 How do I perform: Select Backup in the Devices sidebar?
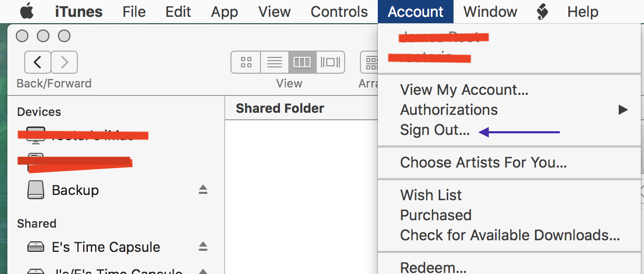click(x=75, y=190)
